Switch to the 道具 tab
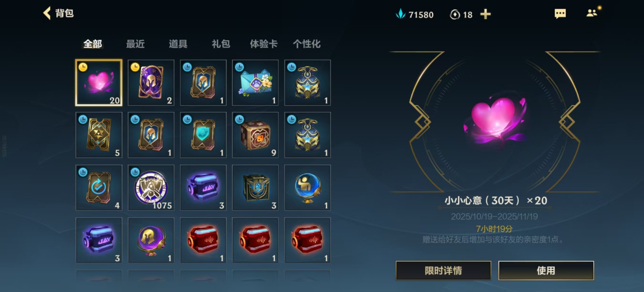The width and height of the screenshot is (644, 292). click(x=178, y=44)
